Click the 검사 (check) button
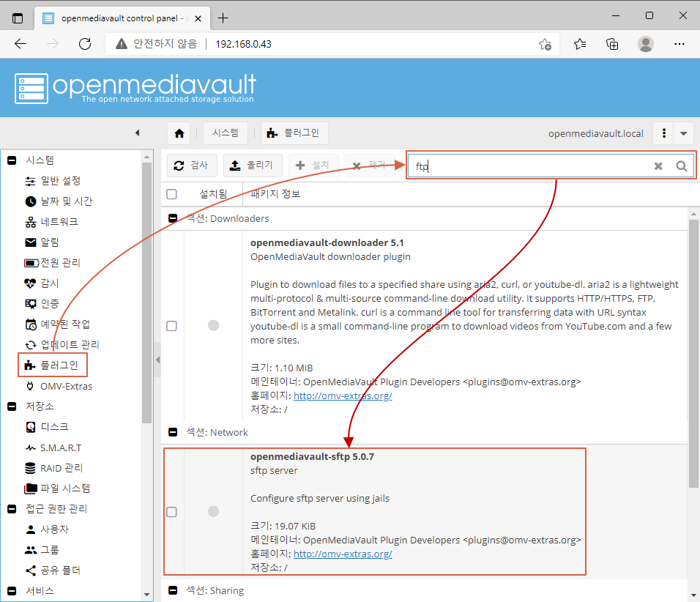The width and height of the screenshot is (700, 602). click(x=192, y=166)
